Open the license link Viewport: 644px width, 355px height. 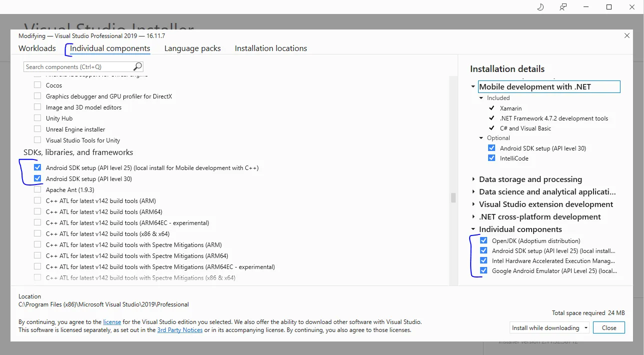click(x=112, y=322)
